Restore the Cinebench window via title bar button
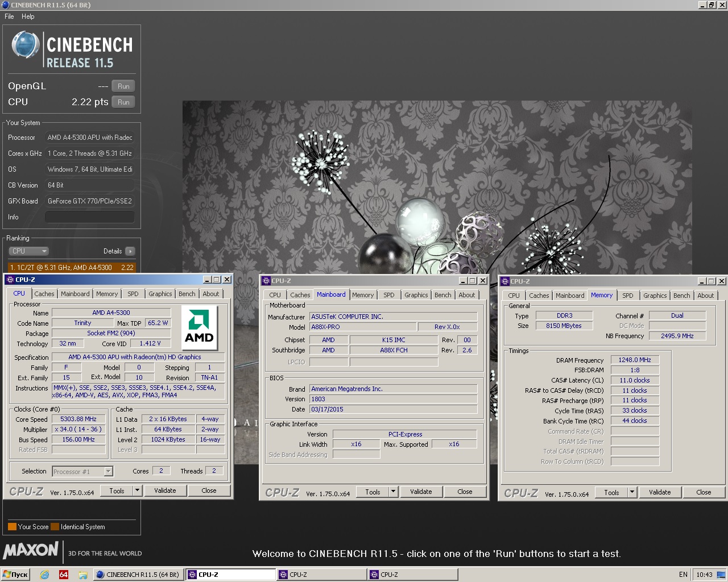The image size is (728, 582). coord(712,5)
